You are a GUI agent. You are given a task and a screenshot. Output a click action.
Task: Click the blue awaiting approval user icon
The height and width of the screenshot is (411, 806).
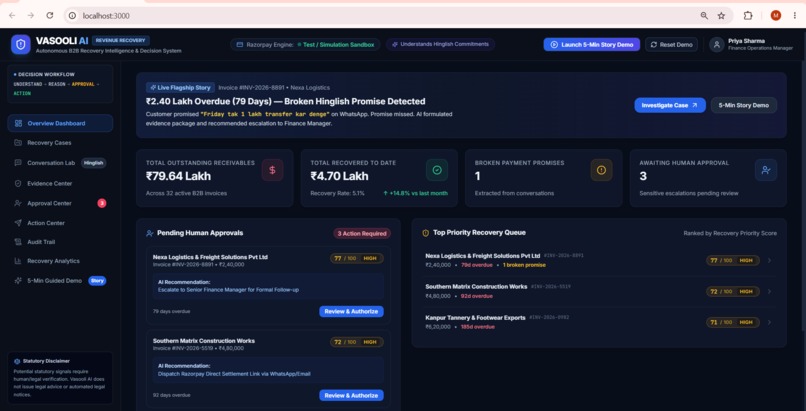click(x=766, y=170)
